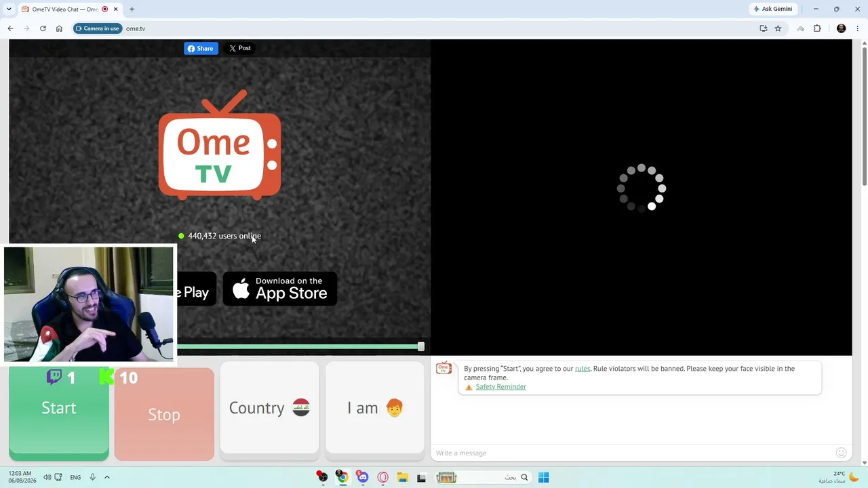The width and height of the screenshot is (868, 488).
Task: Click the warning icon beside Safety Reminder
Action: tap(469, 387)
